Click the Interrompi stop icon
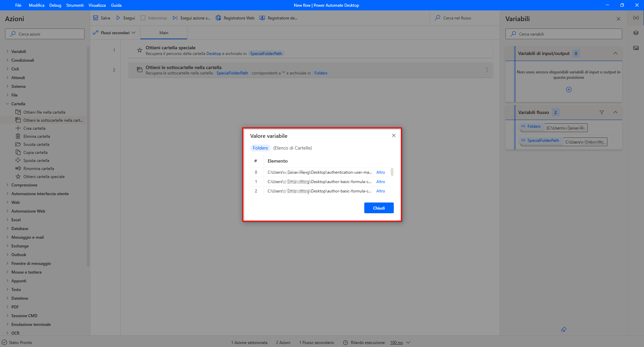This screenshot has width=644, height=347. point(143,18)
